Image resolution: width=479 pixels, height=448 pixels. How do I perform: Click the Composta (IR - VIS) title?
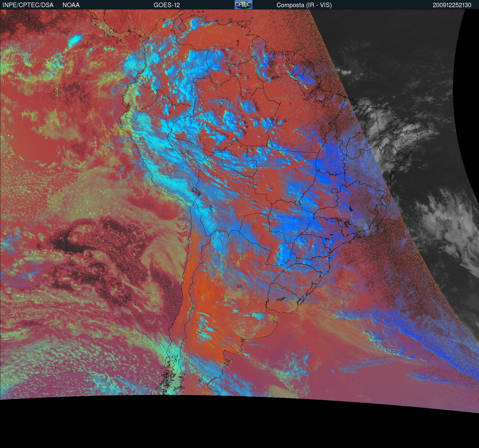tap(304, 5)
